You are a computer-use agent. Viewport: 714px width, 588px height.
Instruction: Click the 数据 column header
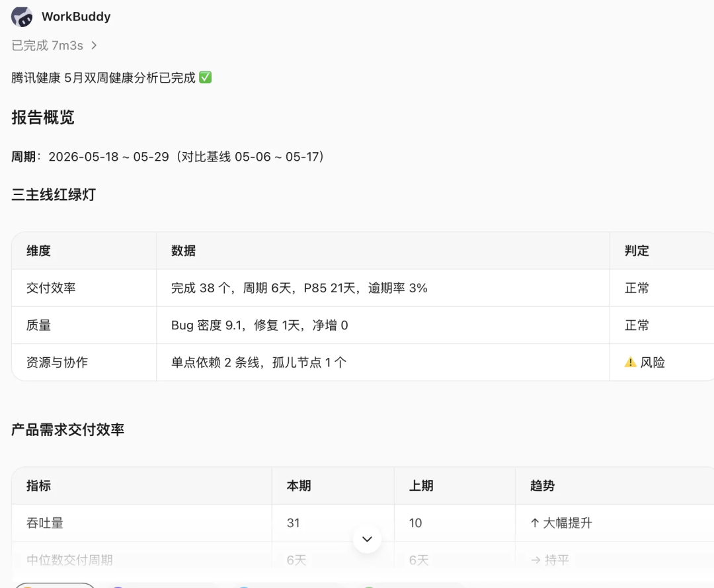[x=184, y=251]
